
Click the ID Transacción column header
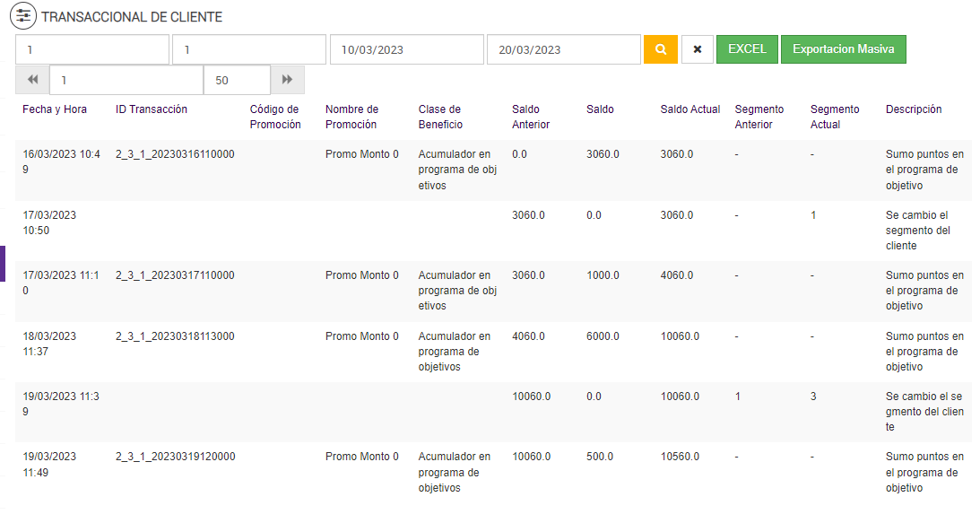coord(152,109)
